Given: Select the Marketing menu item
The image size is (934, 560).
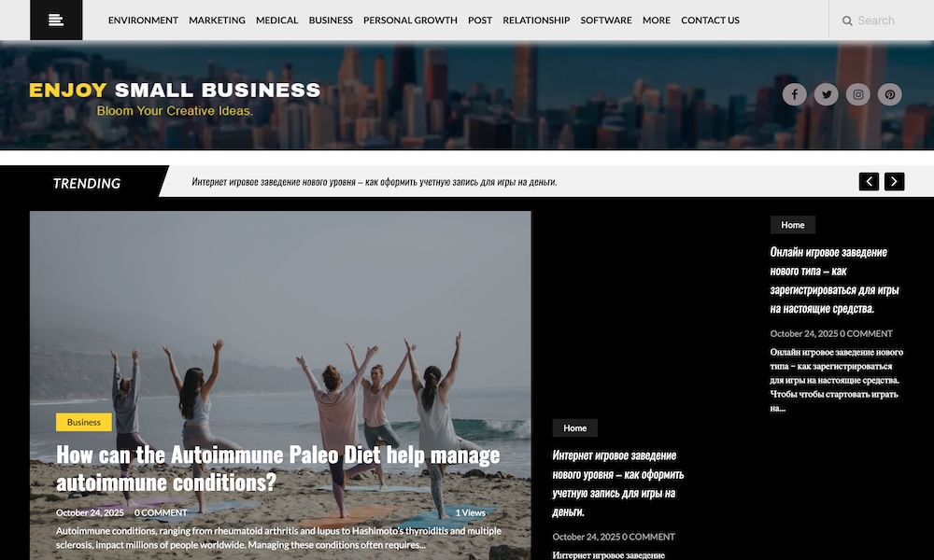Looking at the screenshot, I should pyautogui.click(x=217, y=21).
